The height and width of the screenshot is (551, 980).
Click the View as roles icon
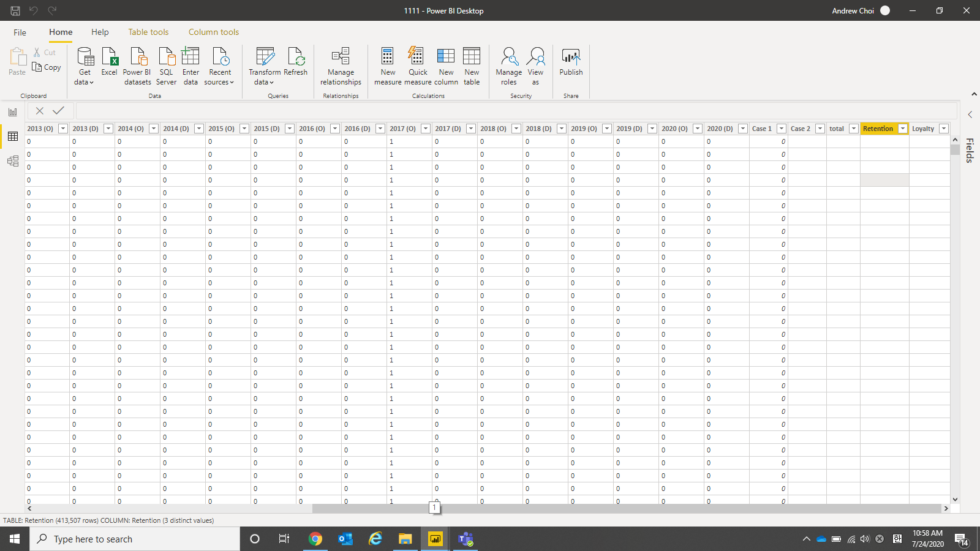tap(535, 66)
